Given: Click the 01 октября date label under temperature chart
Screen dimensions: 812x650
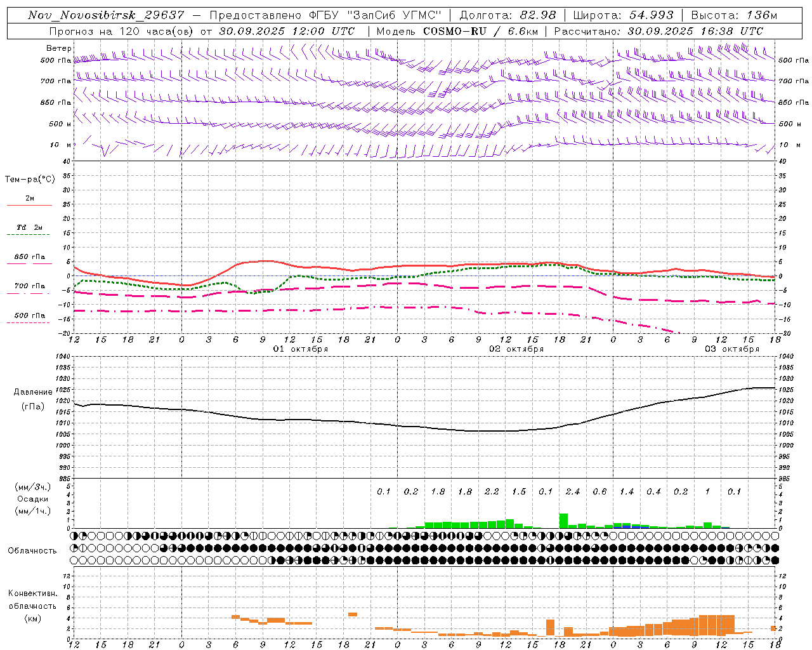Looking at the screenshot, I should pyautogui.click(x=301, y=348).
